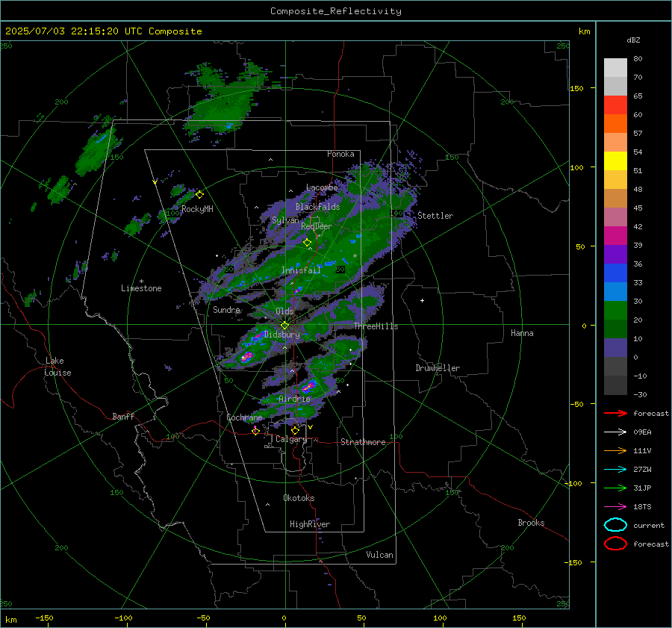Image resolution: width=672 pixels, height=628 pixels.
Task: Click the ThreeHills town label
Action: pyautogui.click(x=376, y=326)
